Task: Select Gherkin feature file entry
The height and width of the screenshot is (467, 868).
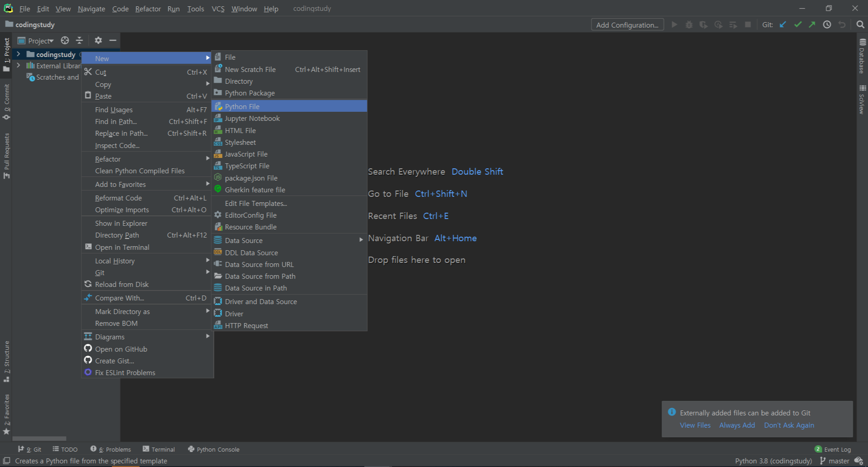Action: coord(289,190)
